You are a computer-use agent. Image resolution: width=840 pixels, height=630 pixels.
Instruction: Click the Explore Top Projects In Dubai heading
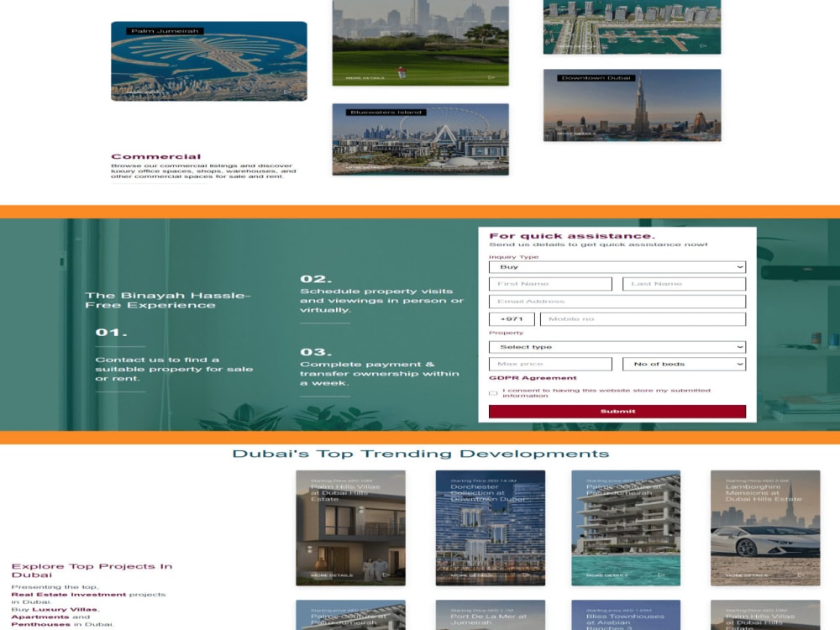(x=92, y=570)
